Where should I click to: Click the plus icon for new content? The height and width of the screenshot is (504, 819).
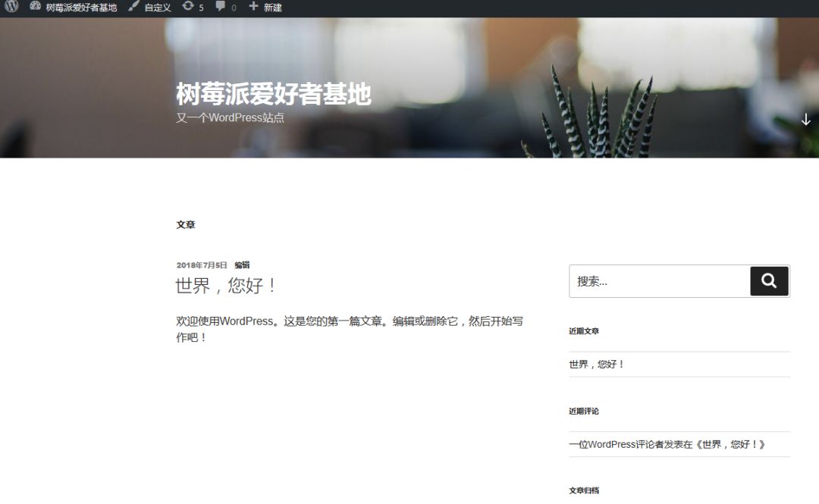click(x=253, y=6)
